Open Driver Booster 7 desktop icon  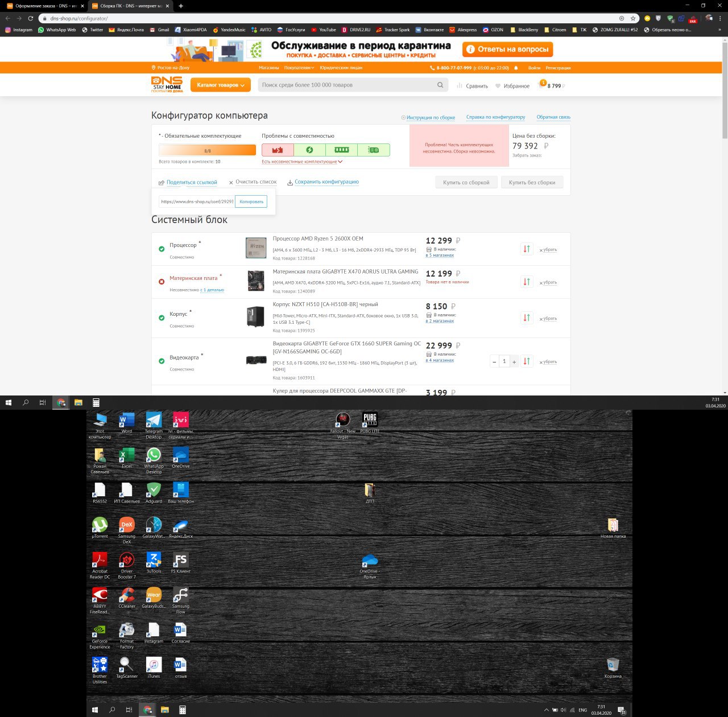coord(127,566)
